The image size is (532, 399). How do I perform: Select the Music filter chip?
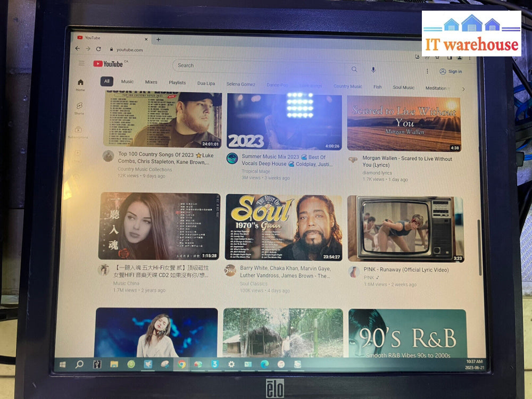127,82
